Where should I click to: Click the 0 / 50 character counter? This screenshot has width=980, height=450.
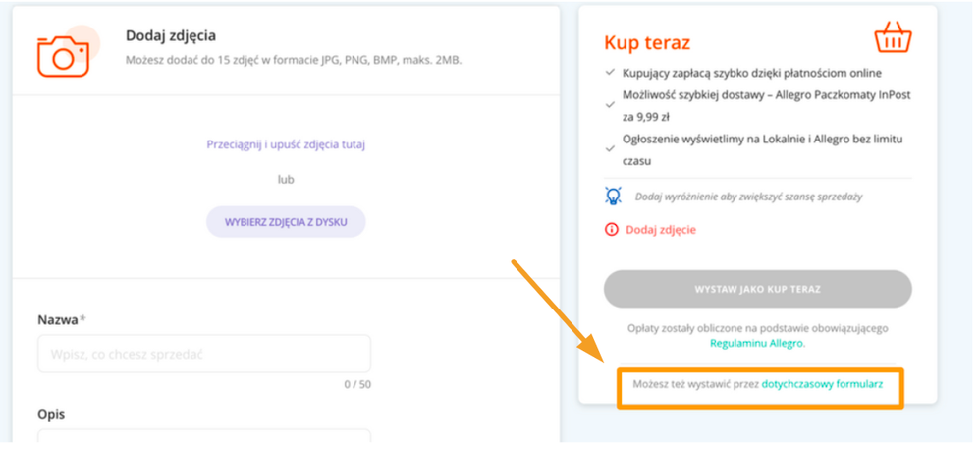click(x=356, y=384)
